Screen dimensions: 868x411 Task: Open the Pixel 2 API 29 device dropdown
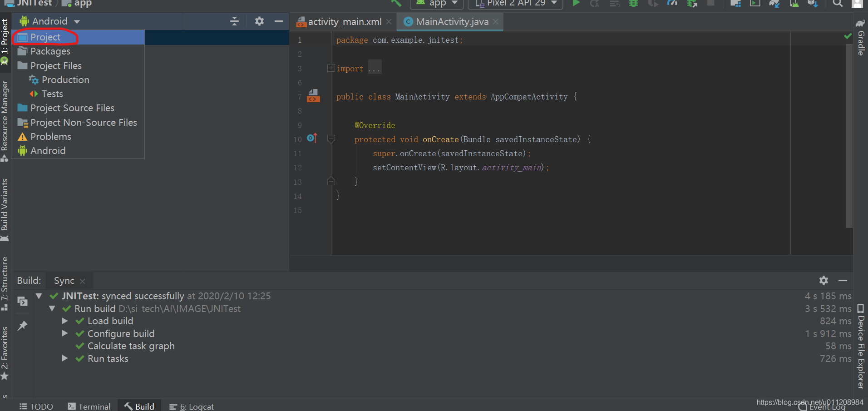click(x=515, y=3)
